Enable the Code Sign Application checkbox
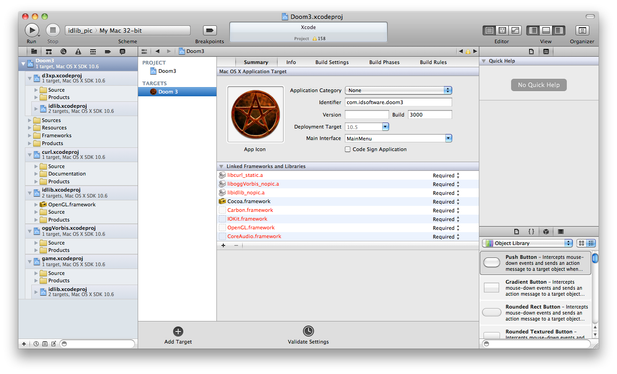 (347, 149)
